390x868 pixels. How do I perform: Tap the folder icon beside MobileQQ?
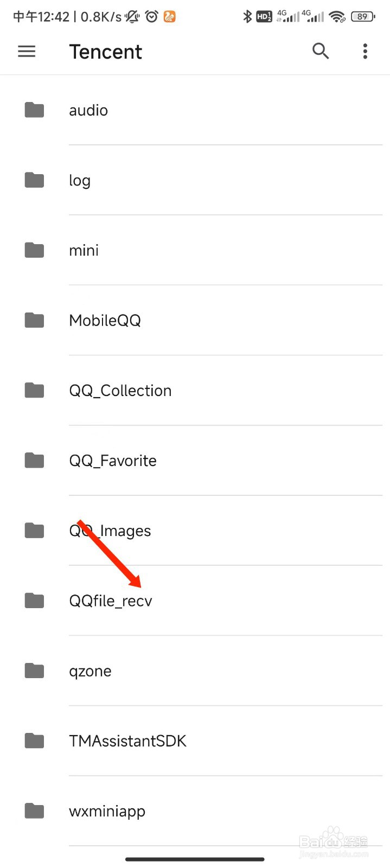34,320
